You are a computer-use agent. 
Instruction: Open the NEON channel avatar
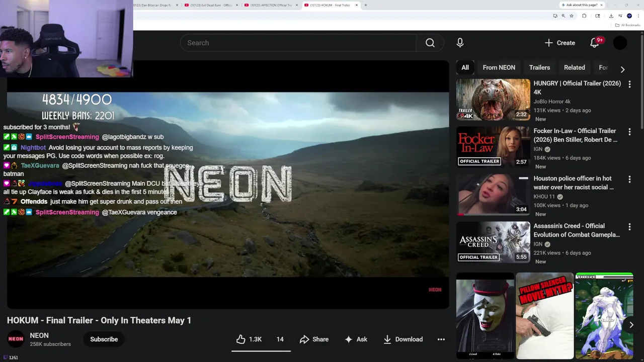(16, 339)
